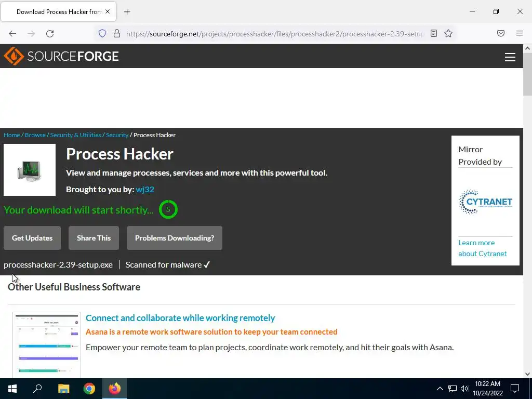
Task: Select the Download Process Hacker tab
Action: pos(58,11)
